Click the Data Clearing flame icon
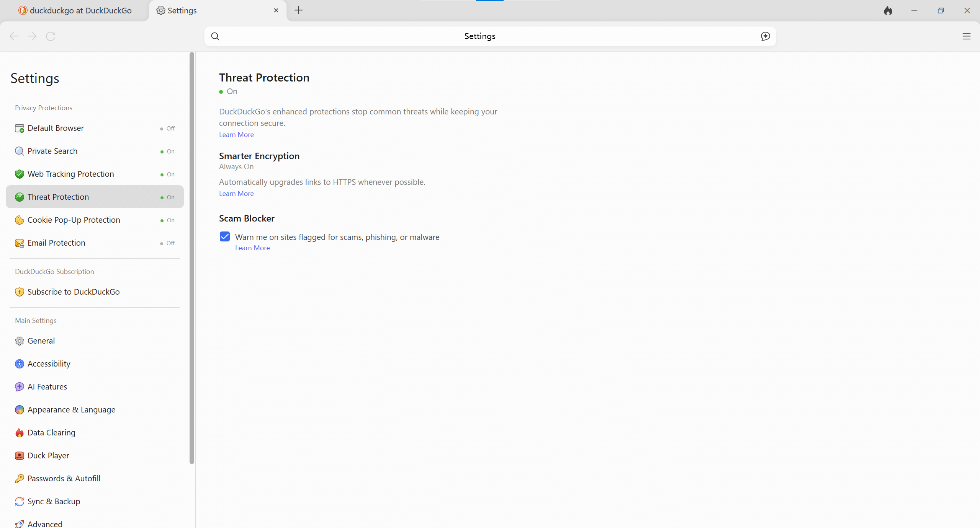The height and width of the screenshot is (528, 980). tap(19, 432)
